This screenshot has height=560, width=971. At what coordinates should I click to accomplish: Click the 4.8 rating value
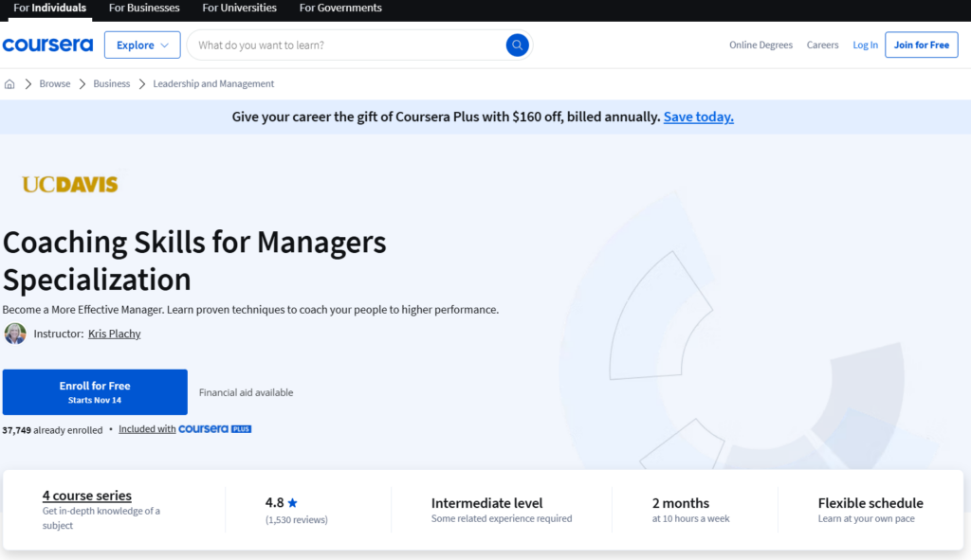point(274,503)
